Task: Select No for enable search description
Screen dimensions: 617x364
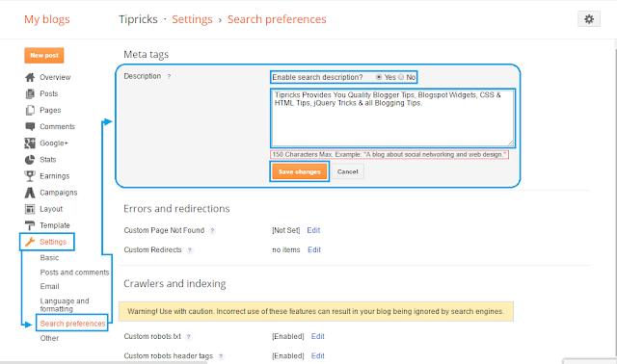Action: [x=401, y=77]
